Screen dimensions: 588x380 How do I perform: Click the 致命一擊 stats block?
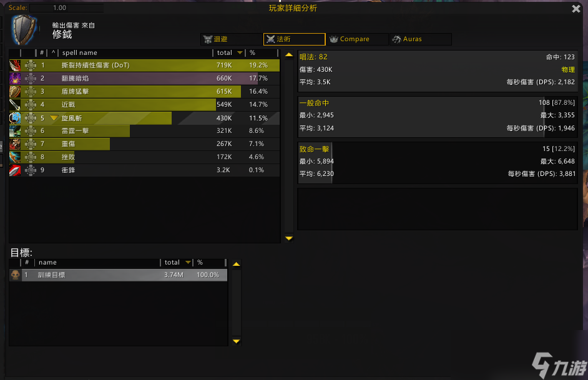[438, 163]
